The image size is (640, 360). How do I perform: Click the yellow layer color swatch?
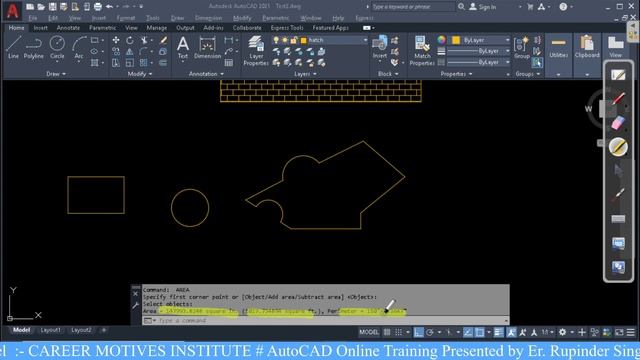[x=303, y=40]
